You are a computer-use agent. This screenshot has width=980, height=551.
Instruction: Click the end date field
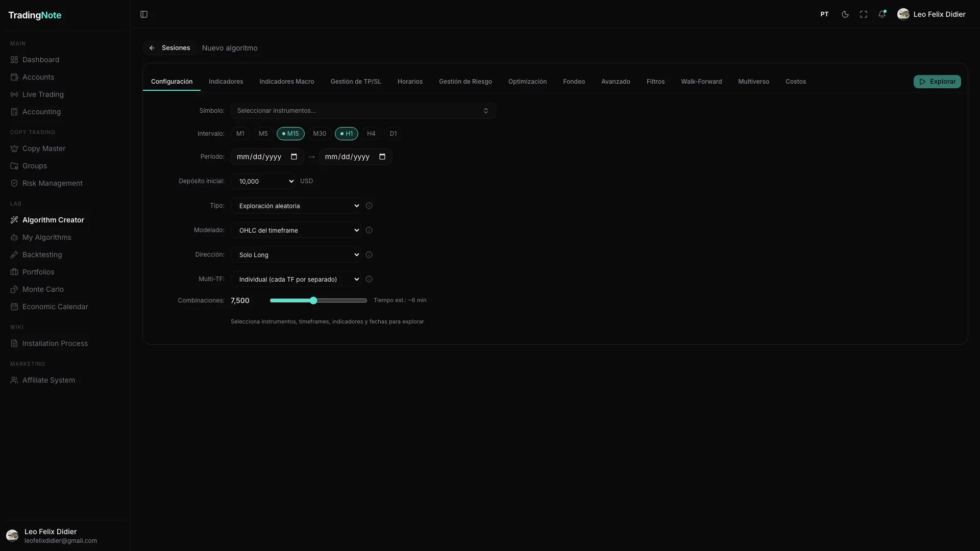[x=355, y=157]
